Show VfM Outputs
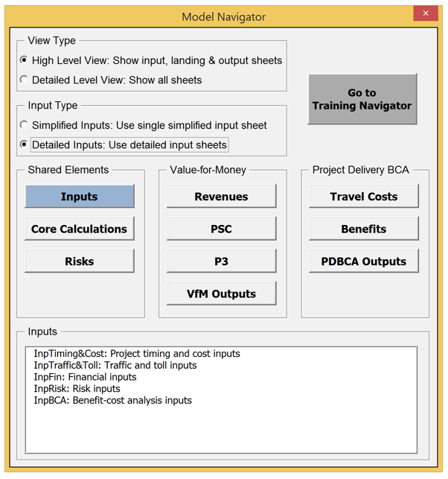Viewport: 448px width, 479px height. [222, 294]
